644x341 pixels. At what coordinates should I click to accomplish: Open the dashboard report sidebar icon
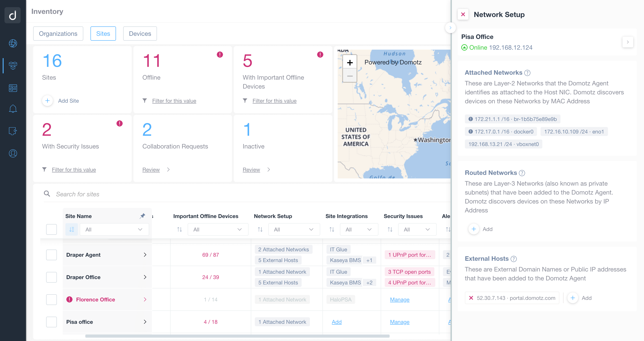click(13, 88)
